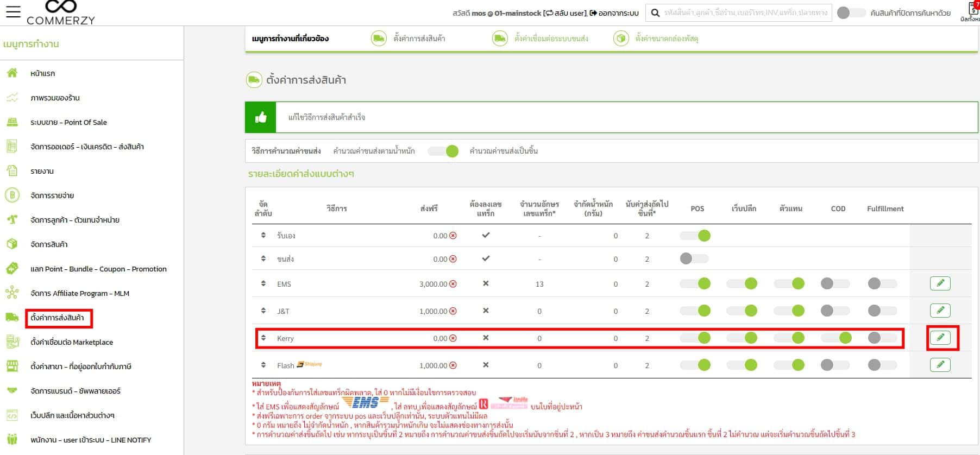980x455 pixels.
Task: Toggle search including closed products switch
Action: click(x=851, y=12)
